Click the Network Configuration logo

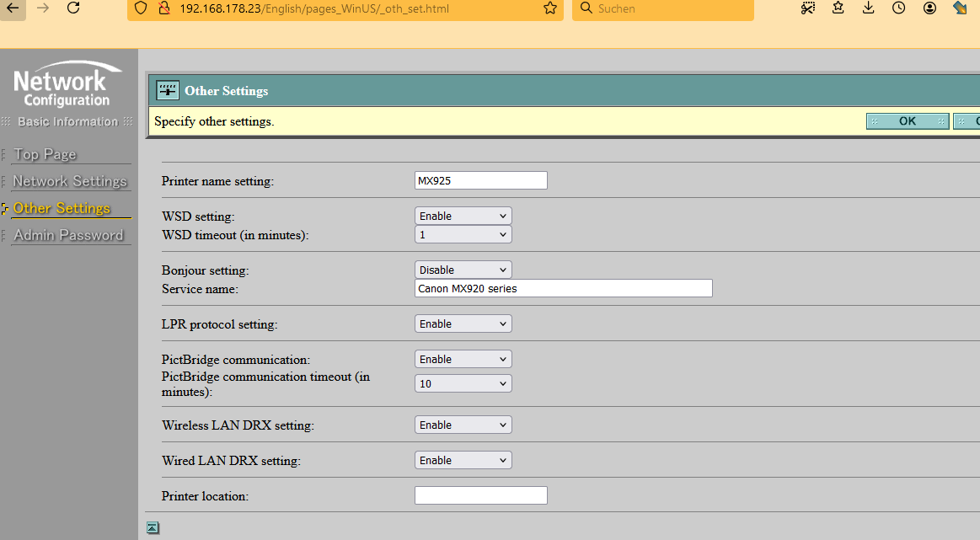click(x=67, y=83)
